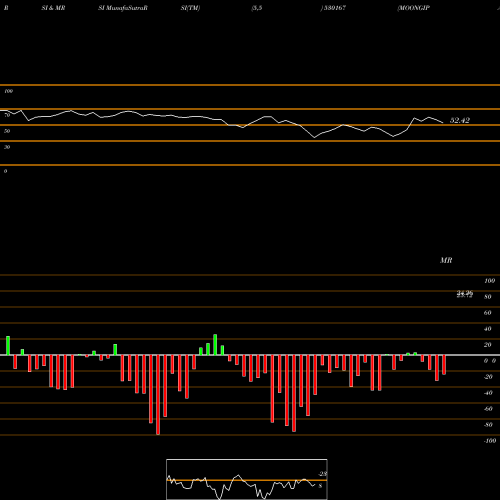Click the 40 axis label on the MR histogram
The height and width of the screenshot is (500, 500).
488,329
